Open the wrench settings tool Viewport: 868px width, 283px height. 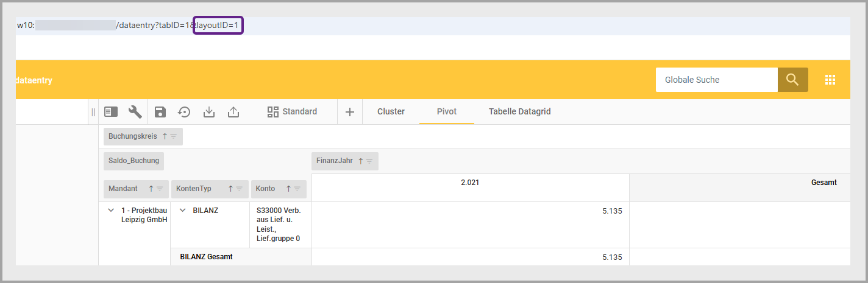pyautogui.click(x=135, y=112)
